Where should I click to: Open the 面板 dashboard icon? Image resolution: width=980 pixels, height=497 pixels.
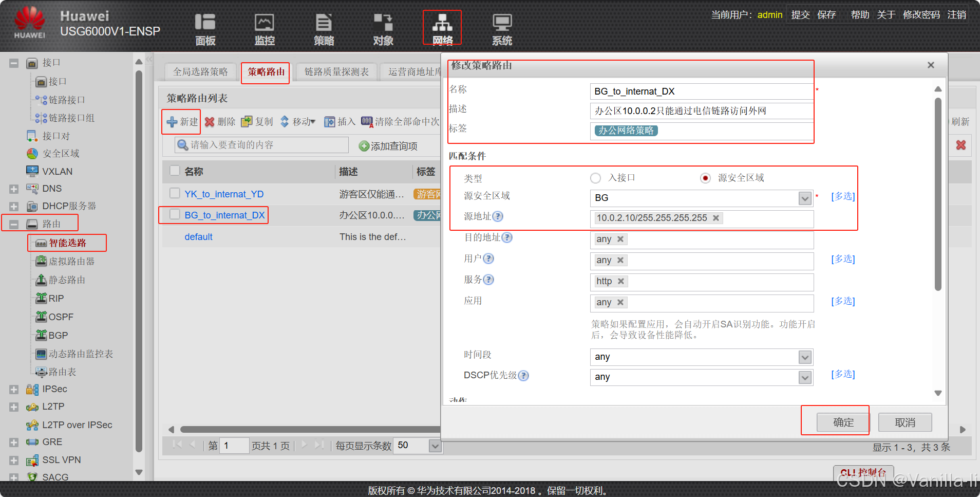(205, 23)
